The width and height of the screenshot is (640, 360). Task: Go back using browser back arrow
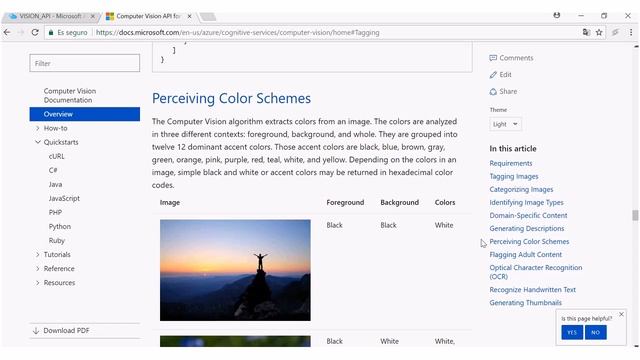point(7,32)
